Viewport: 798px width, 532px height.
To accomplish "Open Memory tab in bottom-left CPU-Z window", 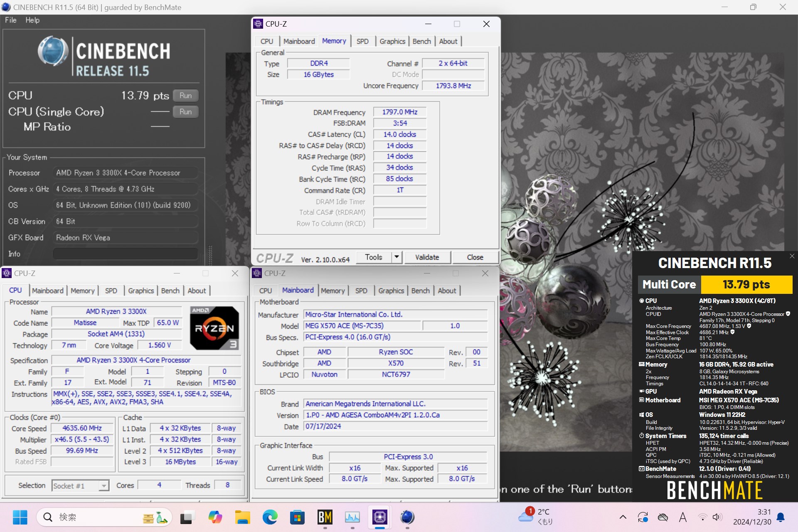I will (83, 291).
